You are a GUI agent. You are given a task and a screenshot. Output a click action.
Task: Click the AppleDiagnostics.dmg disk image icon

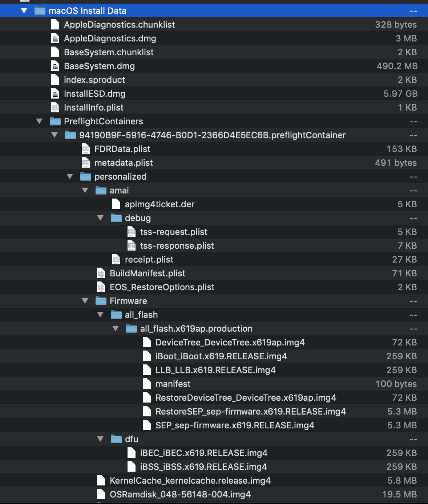click(x=55, y=39)
